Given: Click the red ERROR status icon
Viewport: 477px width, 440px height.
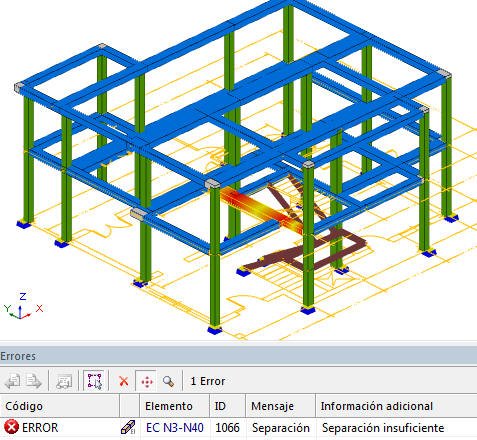Looking at the screenshot, I should [x=11, y=427].
